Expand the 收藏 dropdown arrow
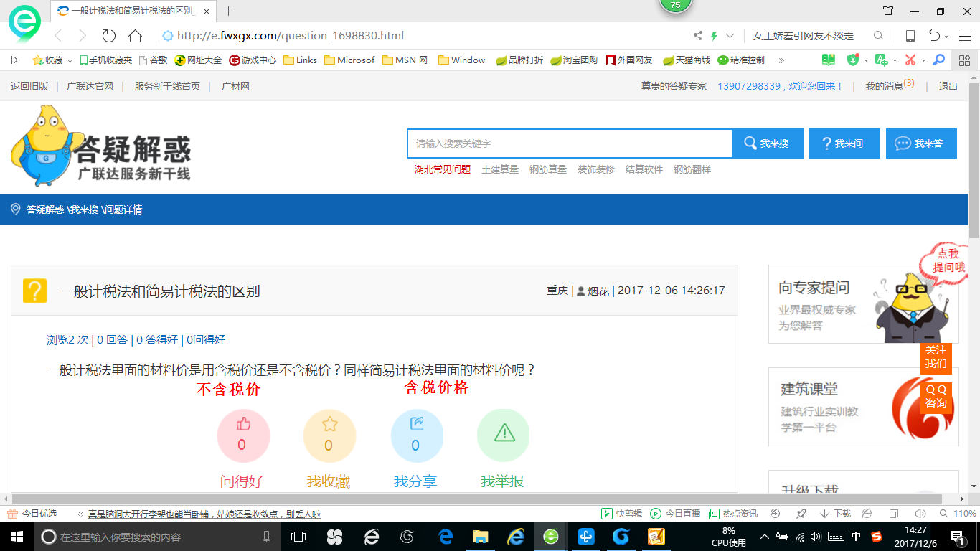The image size is (980, 551). tap(70, 61)
